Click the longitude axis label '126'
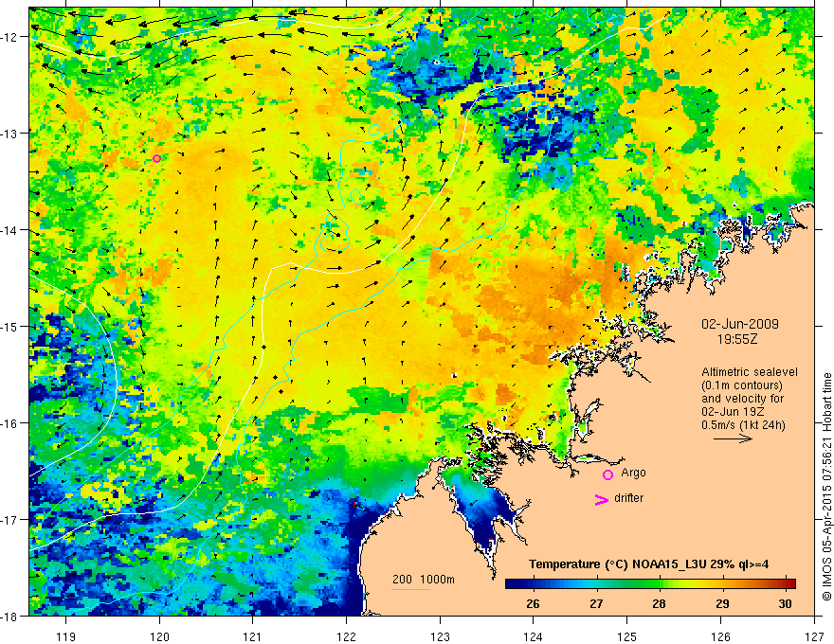Viewport: 834px width, 644px height. (x=720, y=636)
